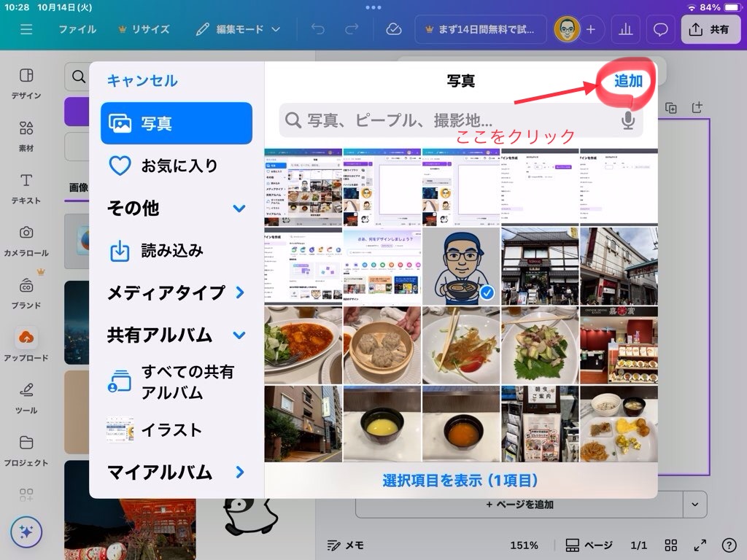
Task: Open the Text tool in sidebar
Action: click(26, 188)
